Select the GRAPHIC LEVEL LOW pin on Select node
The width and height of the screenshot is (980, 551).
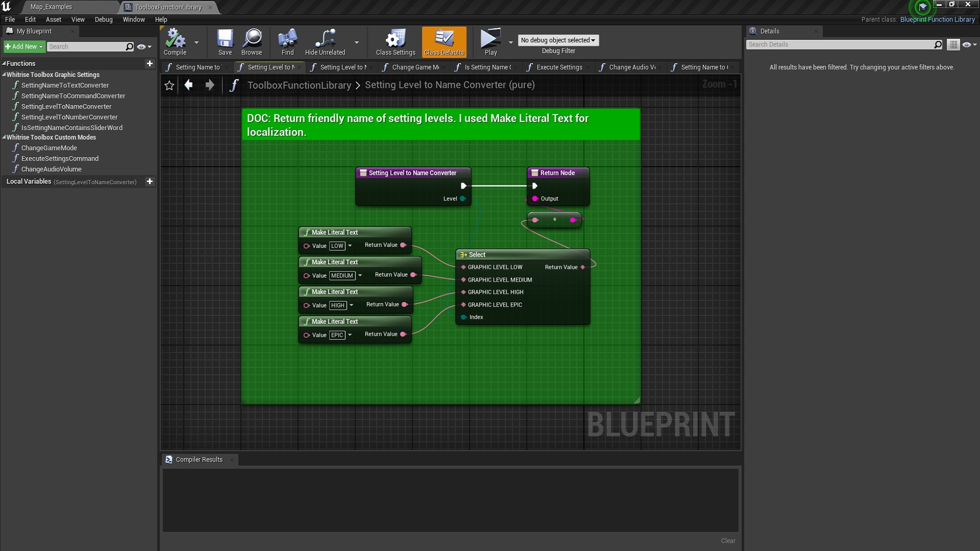tap(463, 267)
